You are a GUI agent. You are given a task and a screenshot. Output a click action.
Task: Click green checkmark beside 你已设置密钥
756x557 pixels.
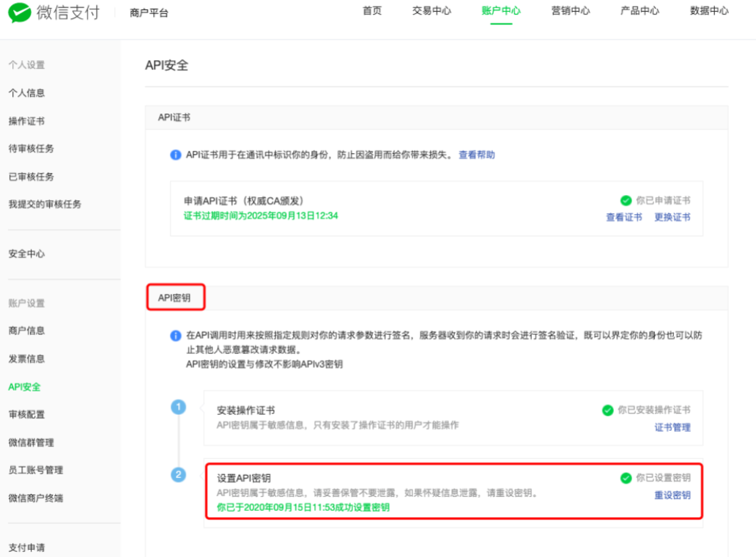[626, 478]
